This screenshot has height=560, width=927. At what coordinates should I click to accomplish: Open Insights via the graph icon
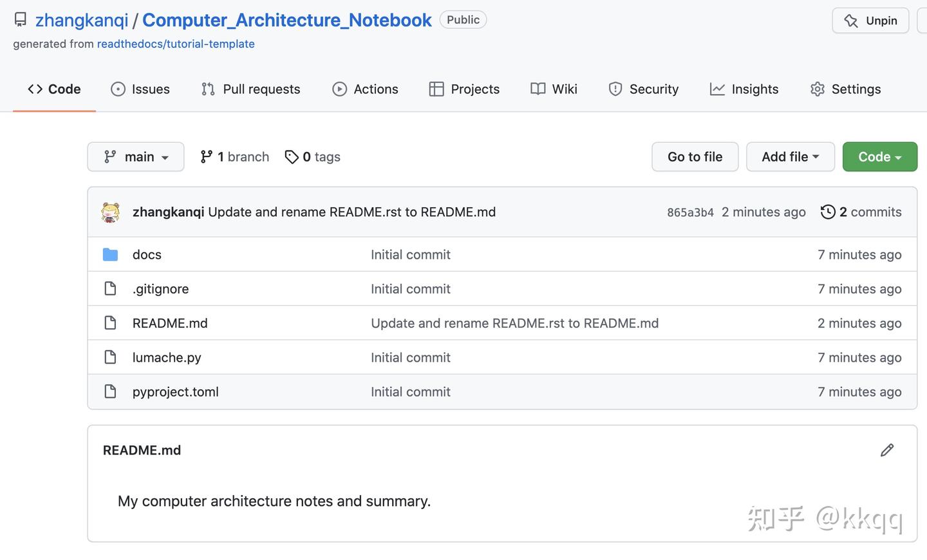716,89
